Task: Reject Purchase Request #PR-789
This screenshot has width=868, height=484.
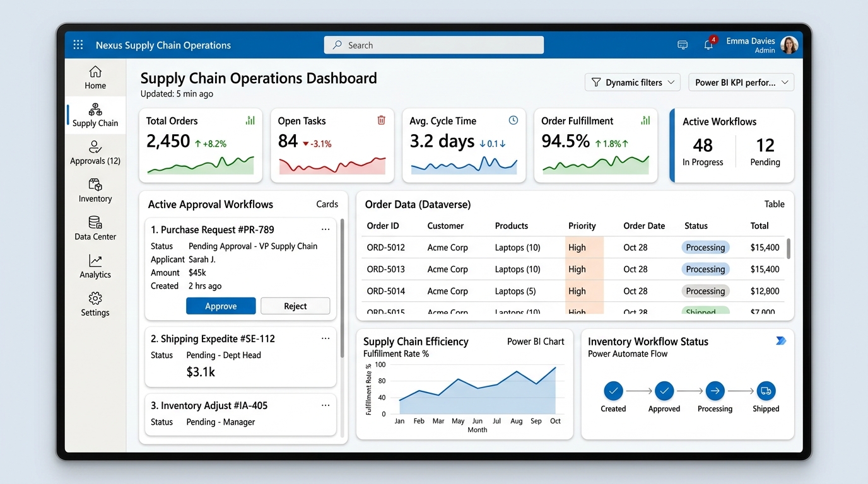Action: [295, 306]
